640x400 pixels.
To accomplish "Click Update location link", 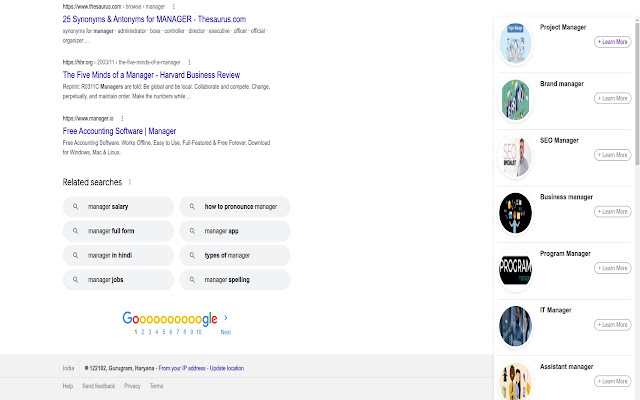I will pos(227,368).
